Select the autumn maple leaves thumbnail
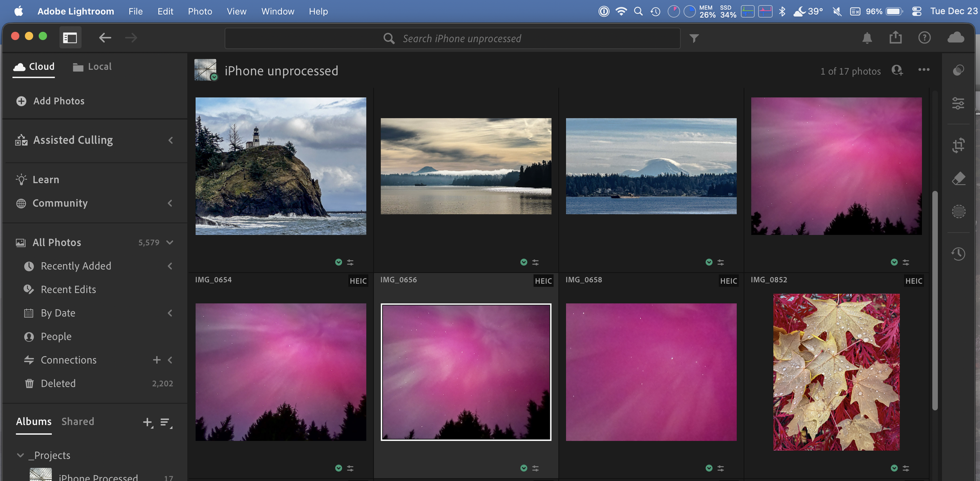The width and height of the screenshot is (980, 481). point(836,372)
